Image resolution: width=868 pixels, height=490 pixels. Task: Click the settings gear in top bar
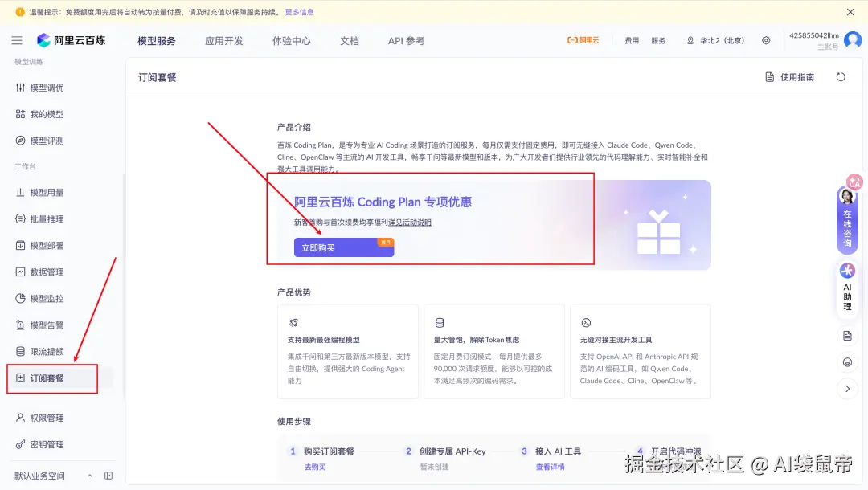click(767, 39)
